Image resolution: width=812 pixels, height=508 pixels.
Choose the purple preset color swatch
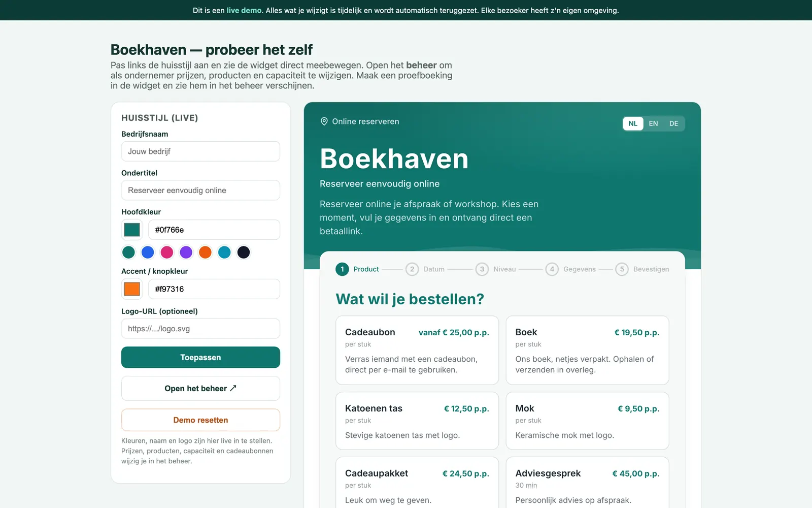[x=186, y=252]
